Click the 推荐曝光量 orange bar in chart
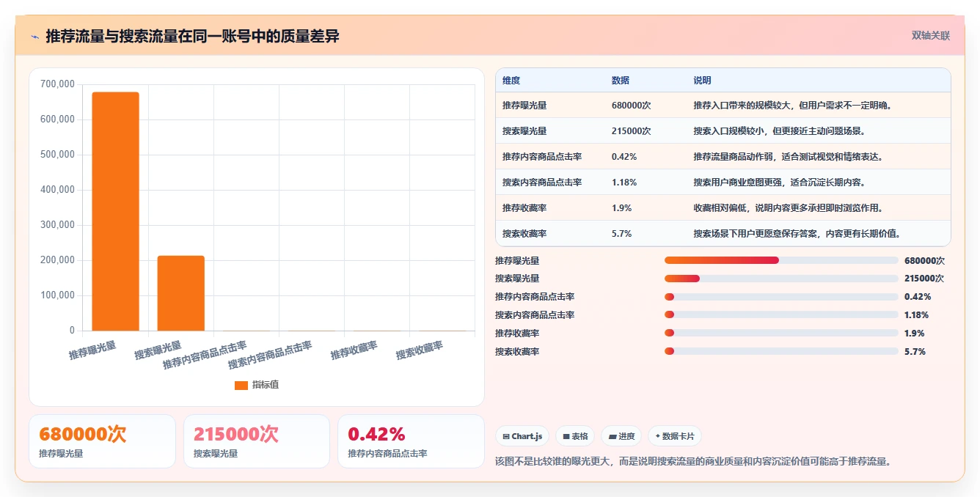The width and height of the screenshot is (980, 497). pyautogui.click(x=115, y=211)
